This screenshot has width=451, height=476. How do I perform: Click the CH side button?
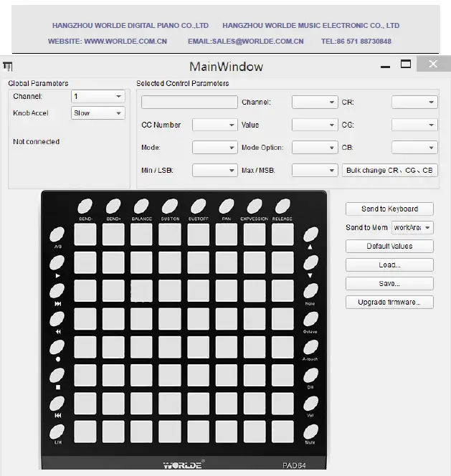[310, 376]
